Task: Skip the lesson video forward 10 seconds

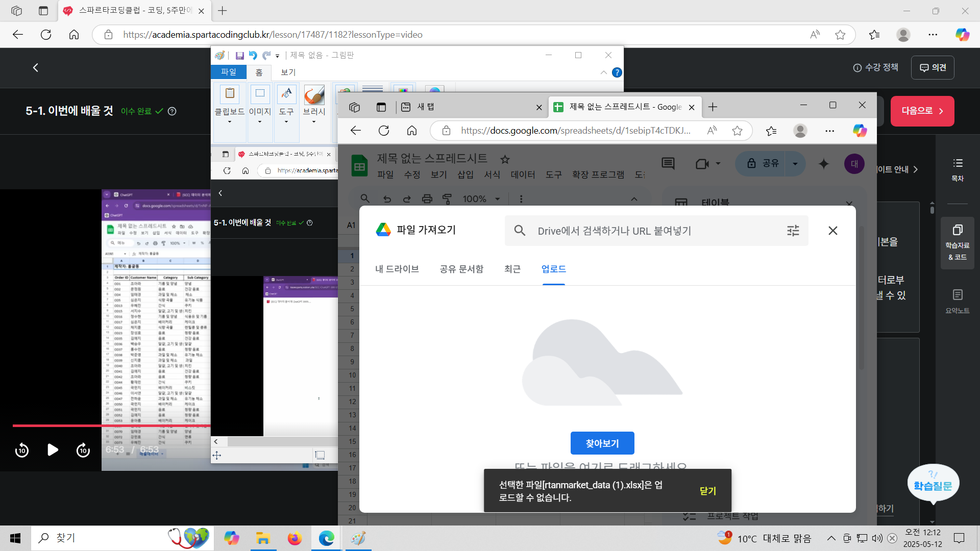Action: 83,450
